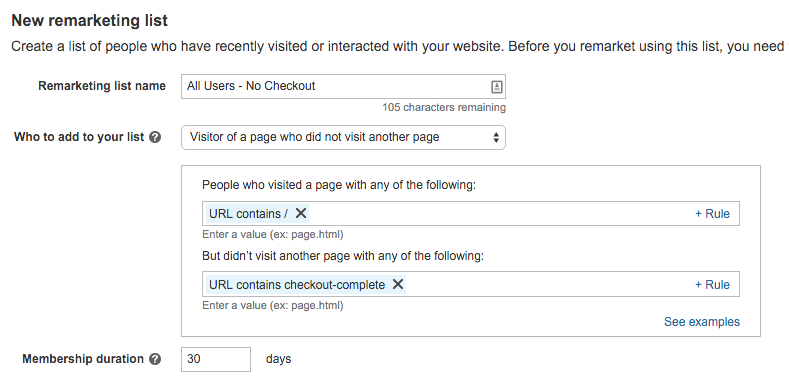This screenshot has height=383, width=789.
Task: Focus the Remarketing list name text field
Action: [x=343, y=87]
